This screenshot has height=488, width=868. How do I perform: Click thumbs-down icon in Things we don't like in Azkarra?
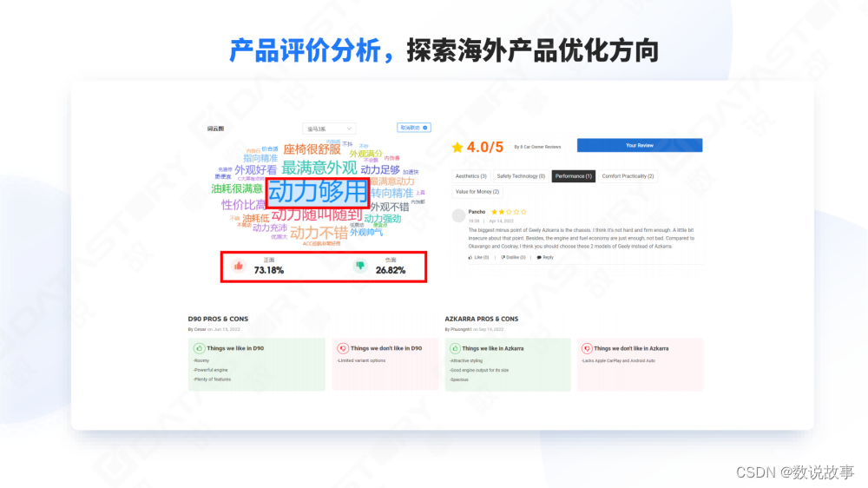pos(587,348)
